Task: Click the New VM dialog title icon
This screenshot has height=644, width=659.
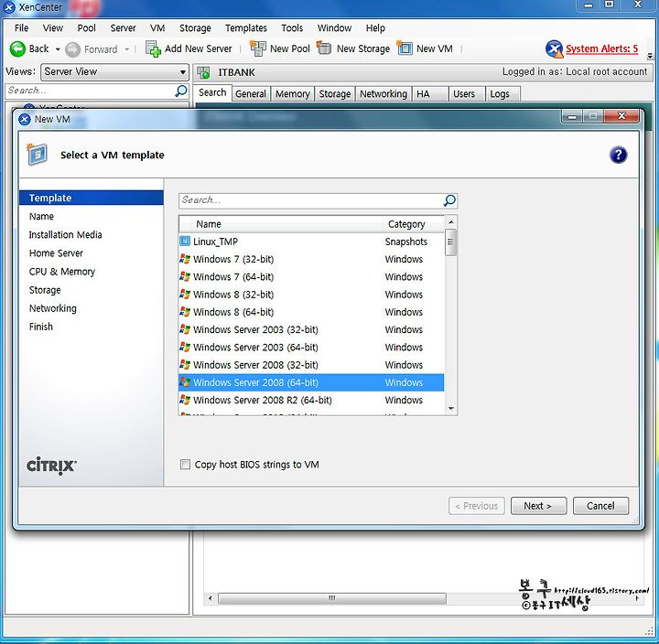Action: pyautogui.click(x=25, y=119)
